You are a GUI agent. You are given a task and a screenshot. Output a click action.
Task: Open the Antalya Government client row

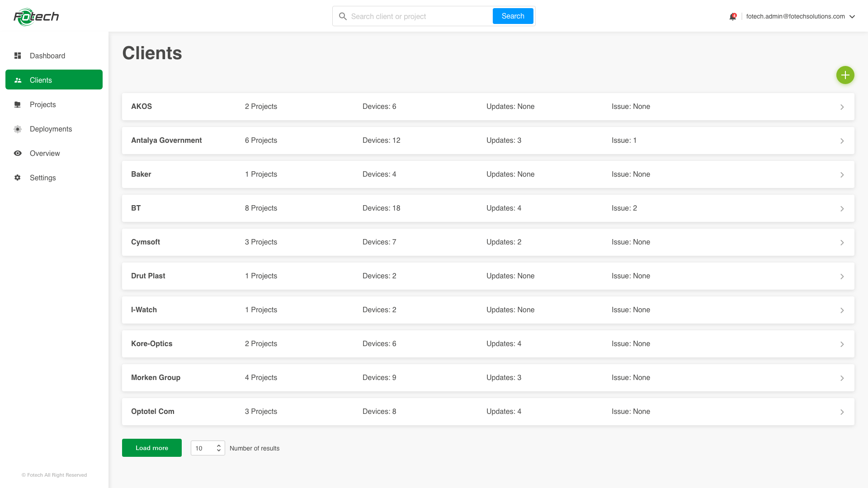coord(166,141)
